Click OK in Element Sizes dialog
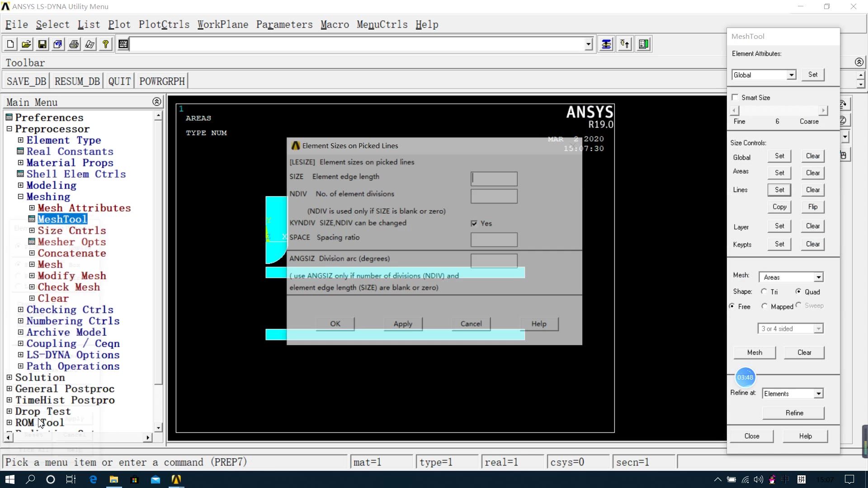Viewport: 868px width, 488px height. 335,324
